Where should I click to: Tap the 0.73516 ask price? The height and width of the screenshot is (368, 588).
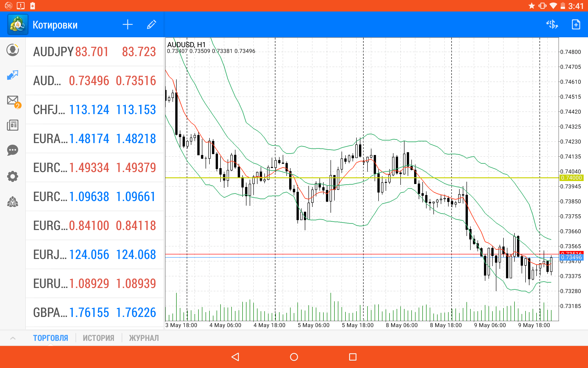136,80
